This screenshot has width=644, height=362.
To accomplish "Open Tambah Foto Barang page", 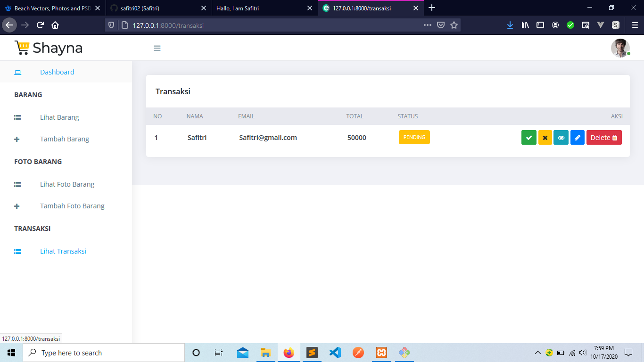I will click(x=72, y=206).
